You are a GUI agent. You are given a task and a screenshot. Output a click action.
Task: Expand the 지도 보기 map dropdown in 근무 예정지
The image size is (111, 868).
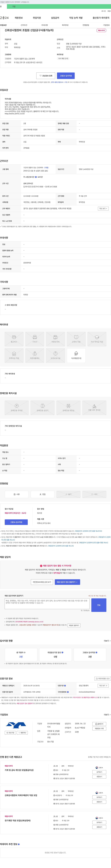pos(103,209)
